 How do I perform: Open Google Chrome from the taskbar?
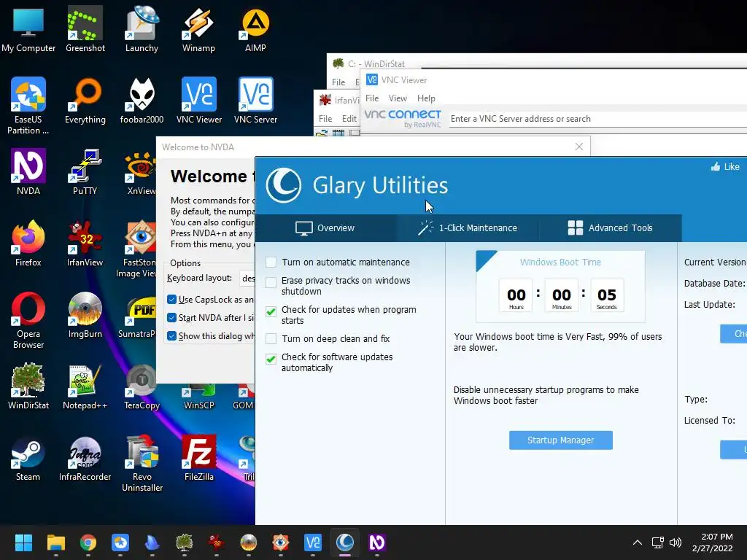pos(88,542)
